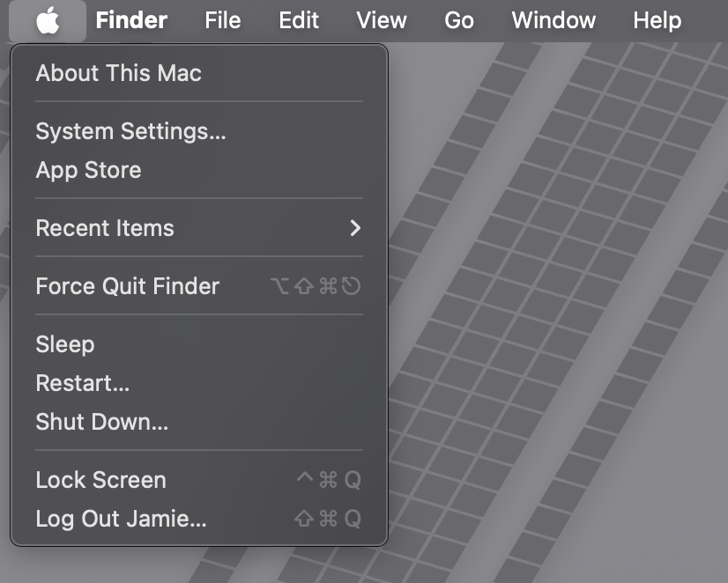This screenshot has width=728, height=583.
Task: Open System Settings from the Apple menu
Action: pyautogui.click(x=130, y=132)
